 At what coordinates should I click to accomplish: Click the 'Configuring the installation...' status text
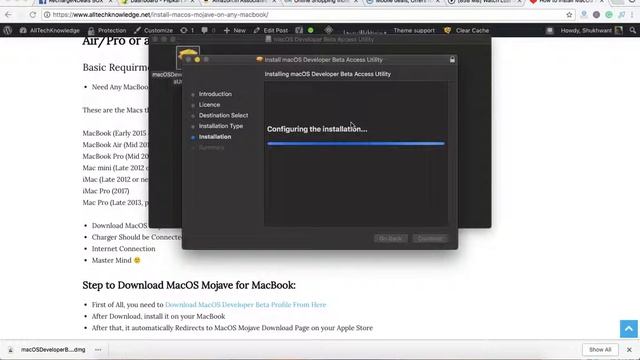point(317,129)
